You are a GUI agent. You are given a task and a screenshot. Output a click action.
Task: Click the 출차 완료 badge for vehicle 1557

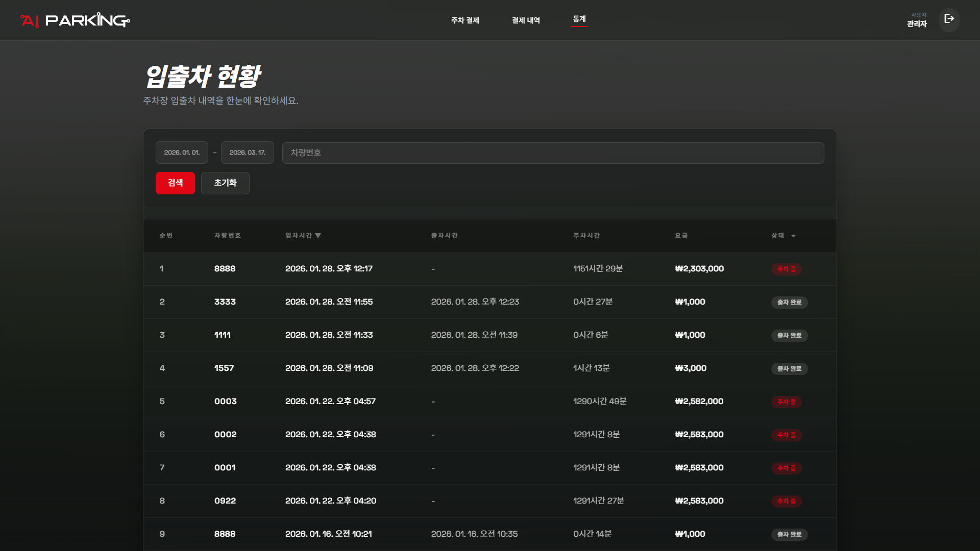pos(789,368)
